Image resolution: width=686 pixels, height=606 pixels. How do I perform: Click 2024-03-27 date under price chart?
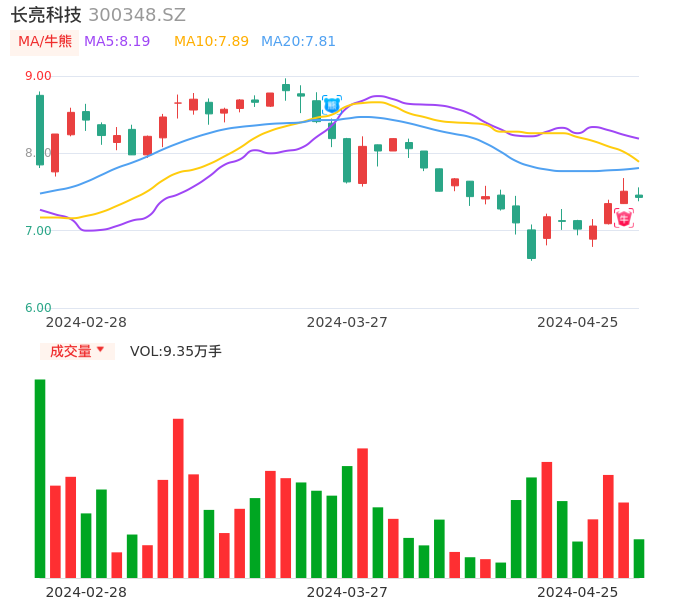[347, 322]
